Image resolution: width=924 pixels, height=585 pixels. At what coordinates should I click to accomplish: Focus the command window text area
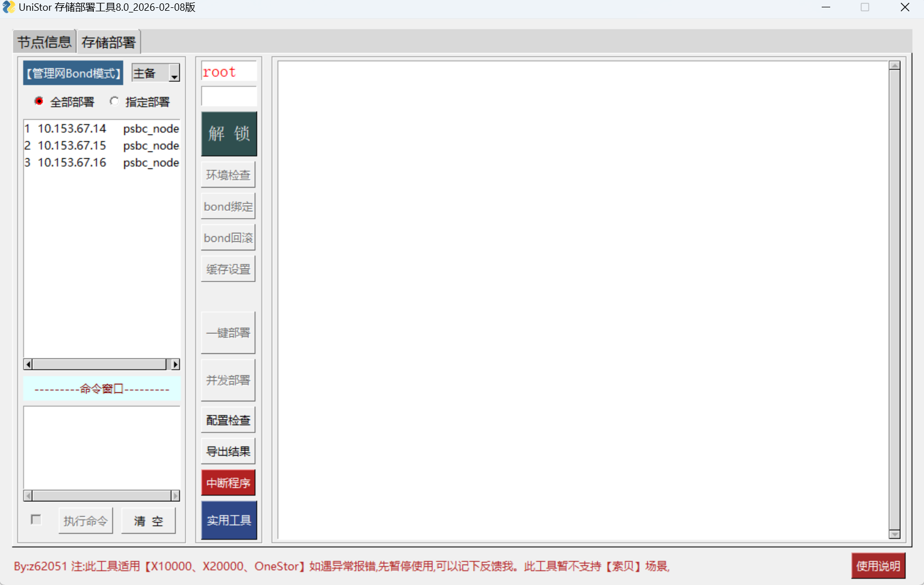(x=102, y=447)
